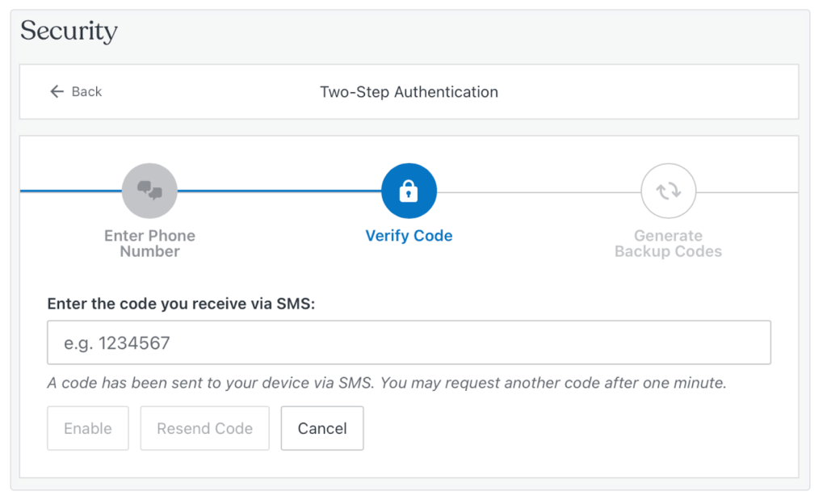Click the Security page heading
The height and width of the screenshot is (504, 827).
69,31
